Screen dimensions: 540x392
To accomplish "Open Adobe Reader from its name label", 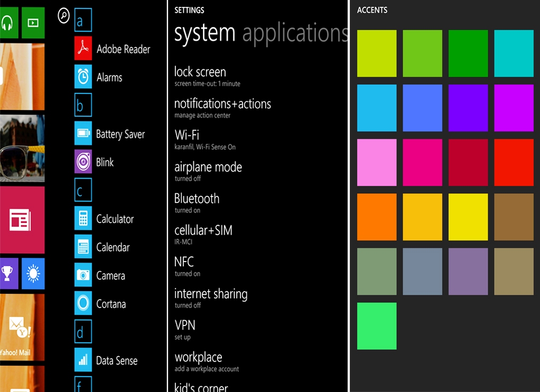I will (x=123, y=49).
